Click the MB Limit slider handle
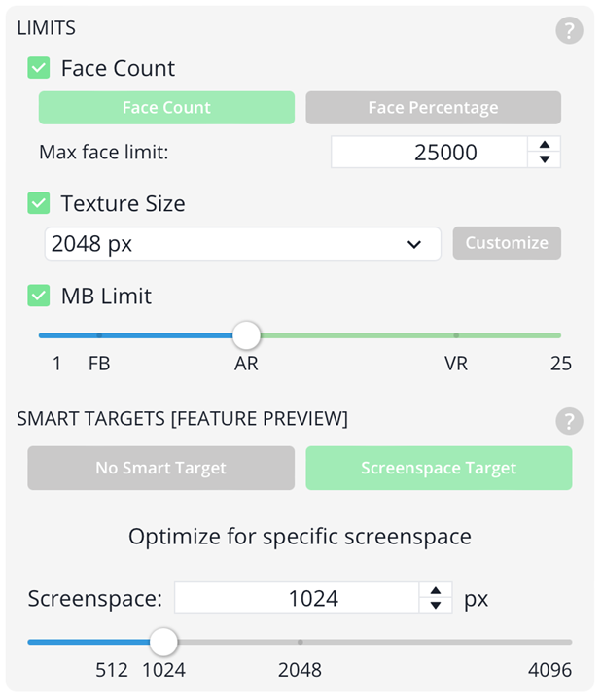This screenshot has height=700, width=602. click(246, 335)
